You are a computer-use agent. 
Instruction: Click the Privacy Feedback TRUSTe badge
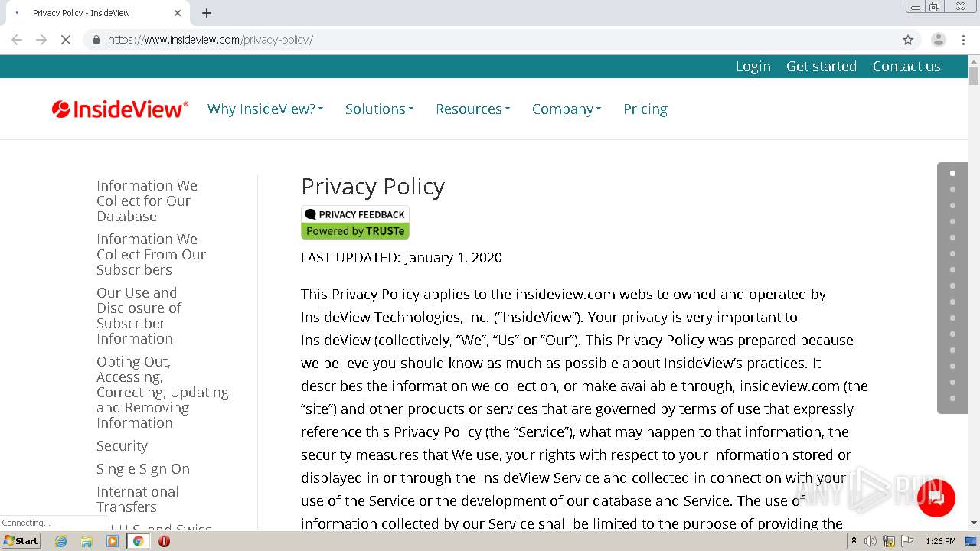355,223
